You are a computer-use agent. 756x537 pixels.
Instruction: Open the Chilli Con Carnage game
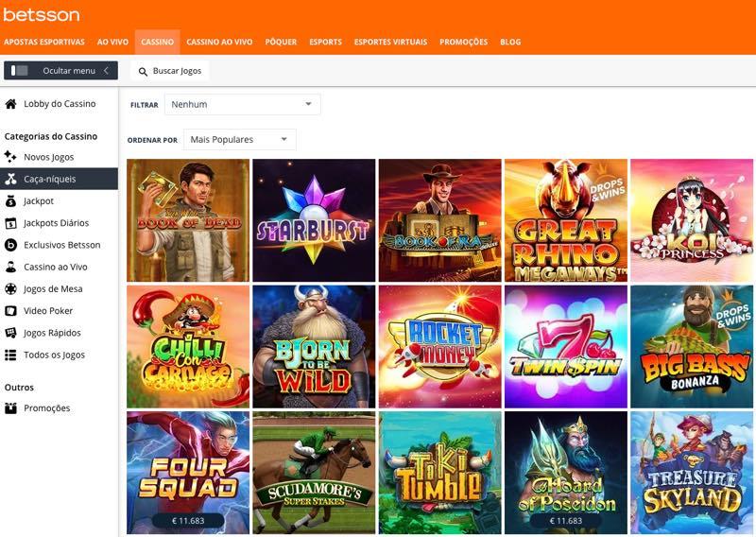pos(188,347)
